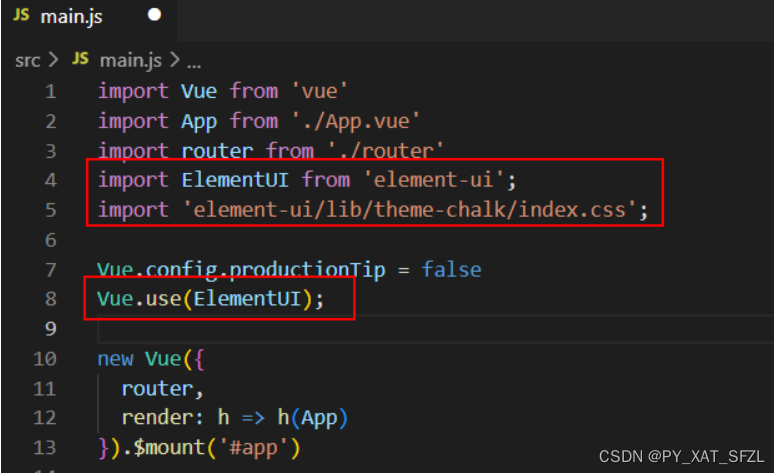Click the './App.vue' string on line 2

[x=356, y=121]
